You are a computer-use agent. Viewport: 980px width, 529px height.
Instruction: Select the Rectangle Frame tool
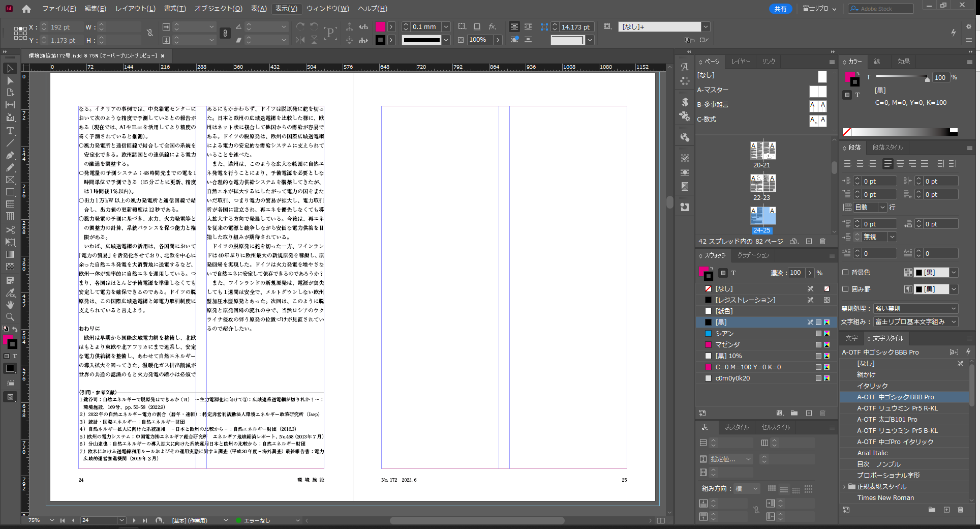click(x=10, y=180)
